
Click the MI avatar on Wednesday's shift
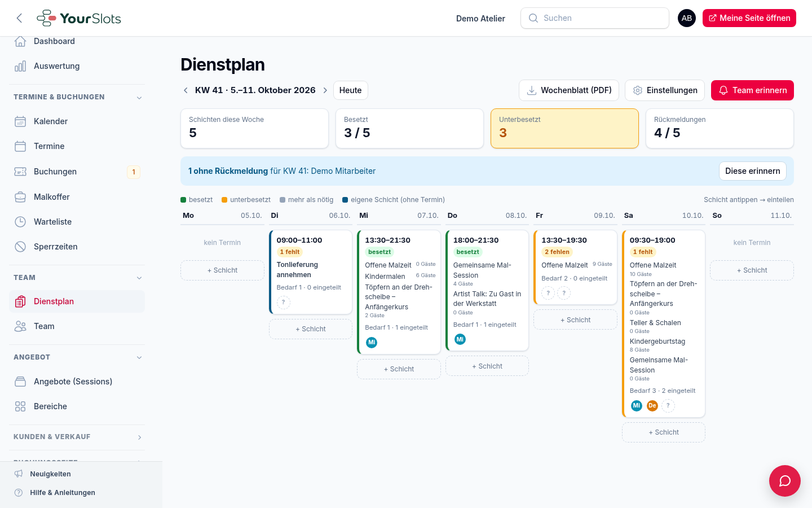[x=372, y=343]
